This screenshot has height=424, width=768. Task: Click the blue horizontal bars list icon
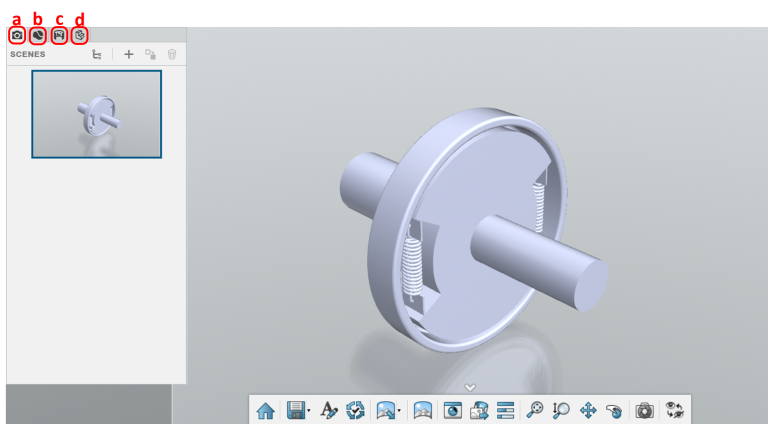click(x=505, y=410)
